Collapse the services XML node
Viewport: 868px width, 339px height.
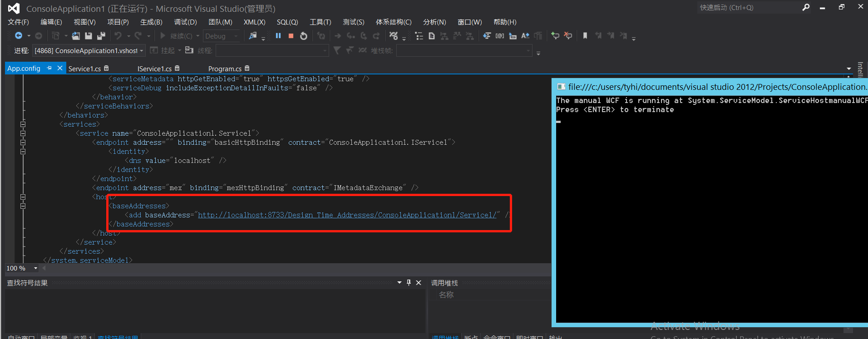click(23, 124)
